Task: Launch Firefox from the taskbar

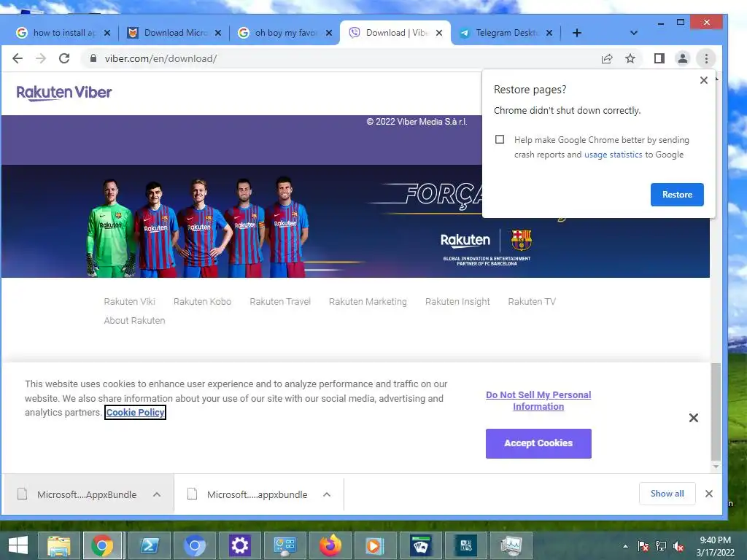Action: click(x=330, y=545)
